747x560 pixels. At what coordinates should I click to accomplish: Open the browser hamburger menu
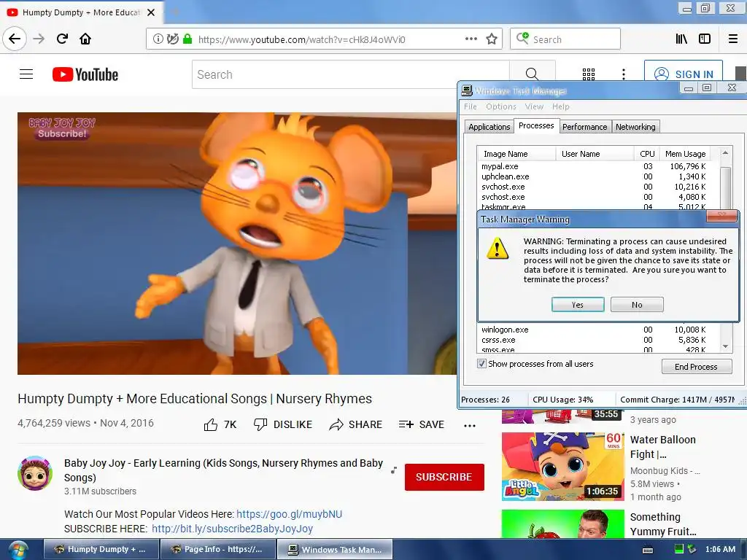[732, 39]
